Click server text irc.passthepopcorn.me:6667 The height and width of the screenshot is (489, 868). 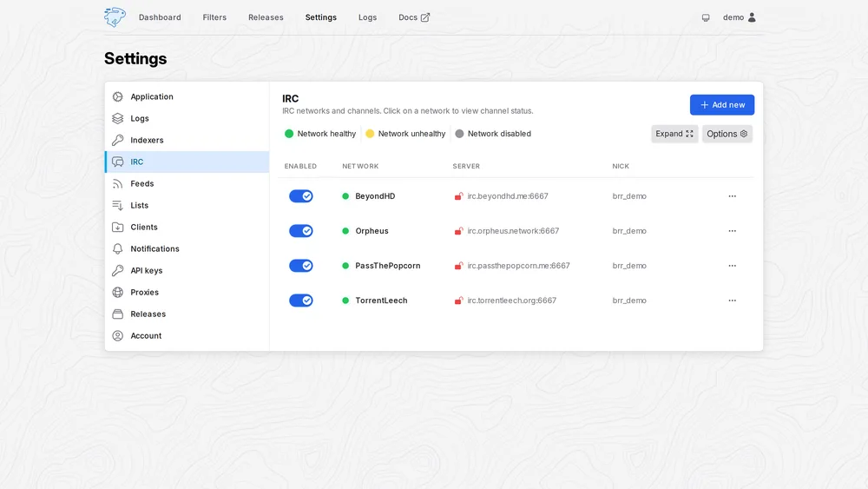pyautogui.click(x=518, y=266)
